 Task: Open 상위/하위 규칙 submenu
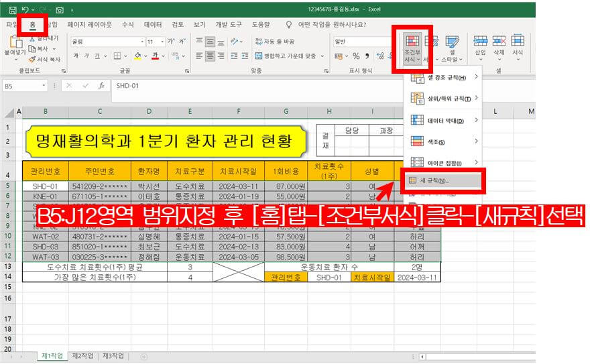click(x=444, y=99)
